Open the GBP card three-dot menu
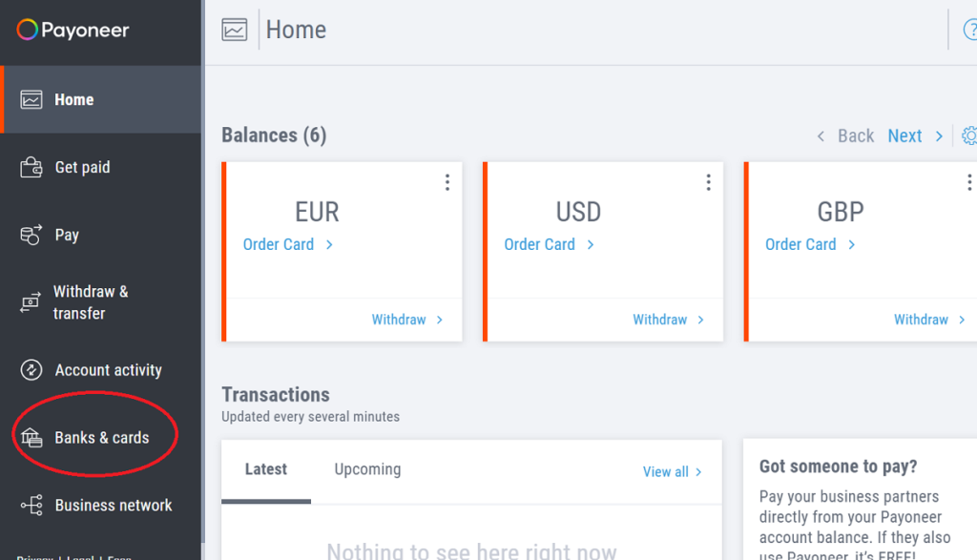This screenshot has width=977, height=560. coord(969,181)
